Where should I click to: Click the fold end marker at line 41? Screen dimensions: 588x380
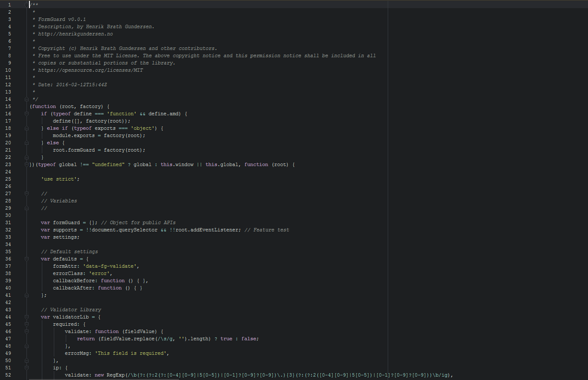(x=26, y=295)
